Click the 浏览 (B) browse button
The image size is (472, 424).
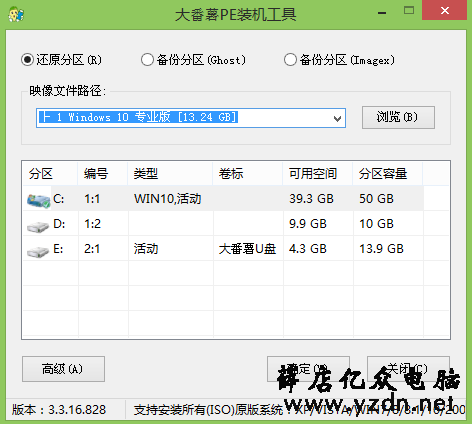click(398, 117)
